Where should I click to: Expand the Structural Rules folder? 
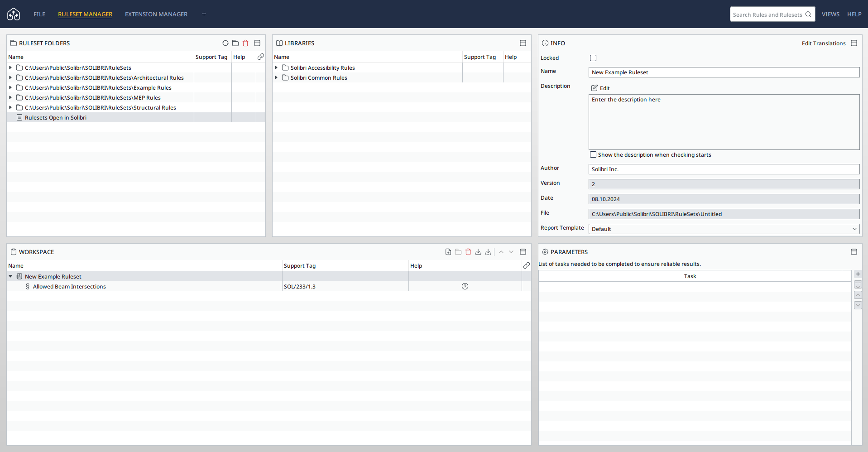[10, 107]
